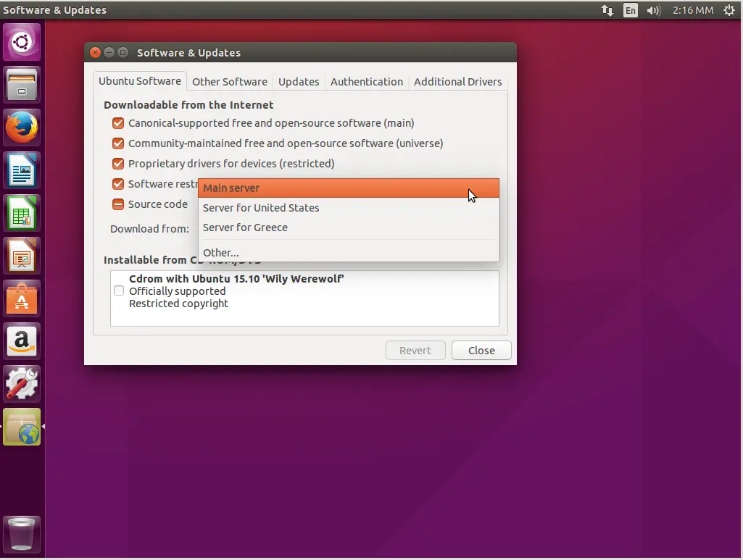Choose Server for United States
This screenshot has width=743, height=560.
coord(348,208)
